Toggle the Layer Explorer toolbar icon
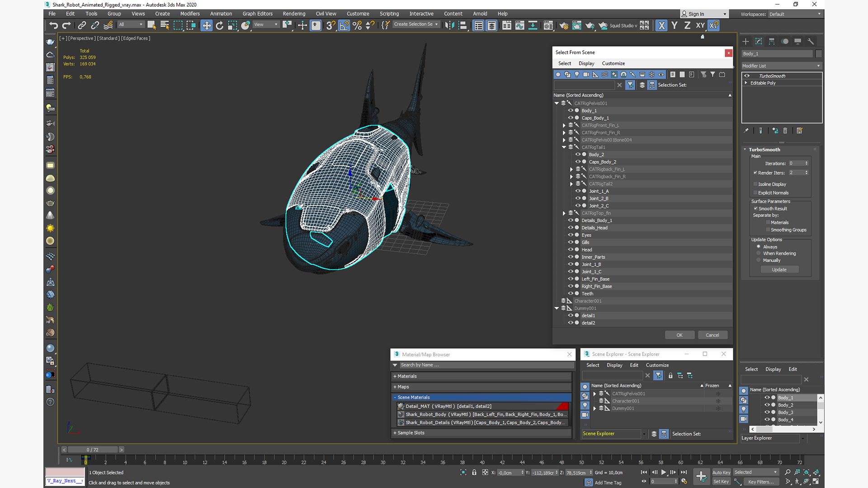Image resolution: width=868 pixels, height=488 pixels. (491, 25)
